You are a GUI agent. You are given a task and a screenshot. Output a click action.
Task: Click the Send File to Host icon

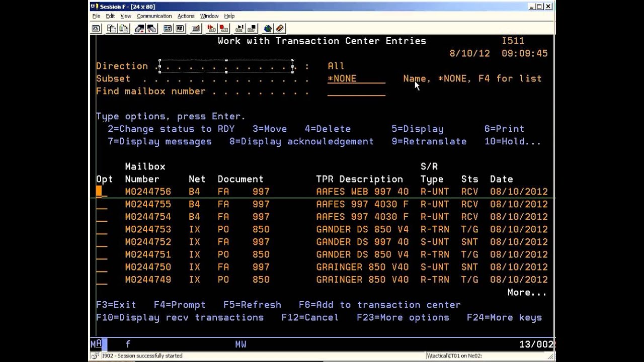(x=139, y=29)
